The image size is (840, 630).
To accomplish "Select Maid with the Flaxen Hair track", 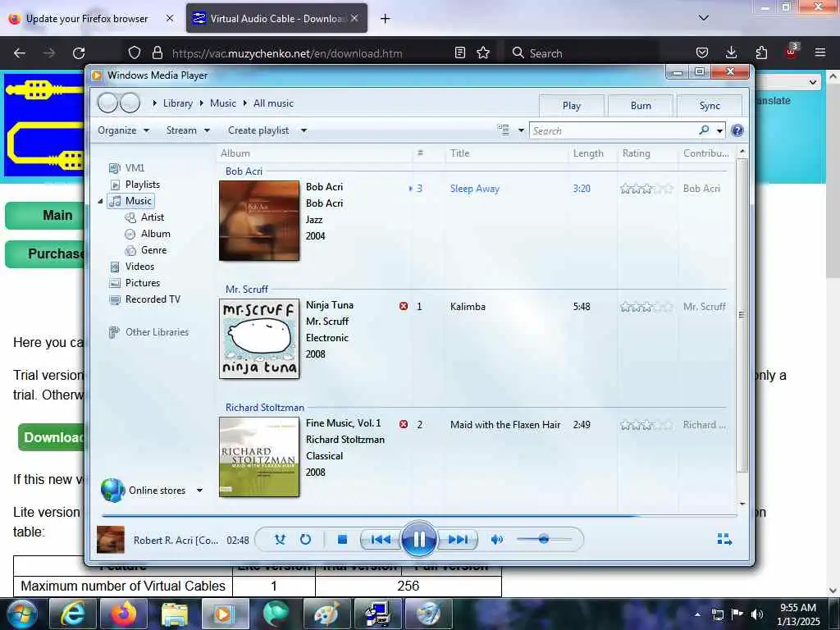I will [505, 425].
